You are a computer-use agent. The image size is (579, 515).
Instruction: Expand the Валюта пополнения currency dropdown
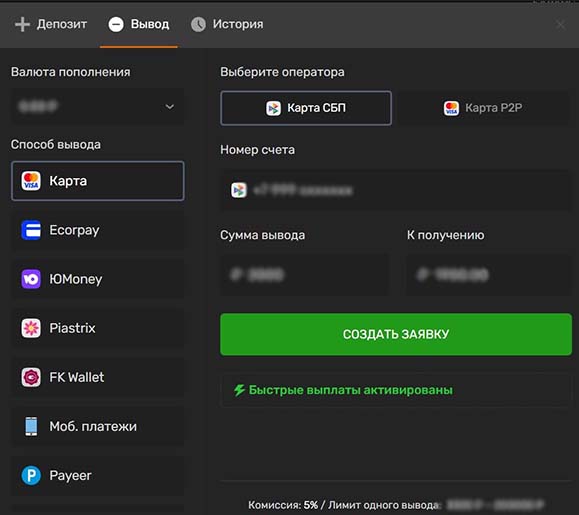coord(98,107)
